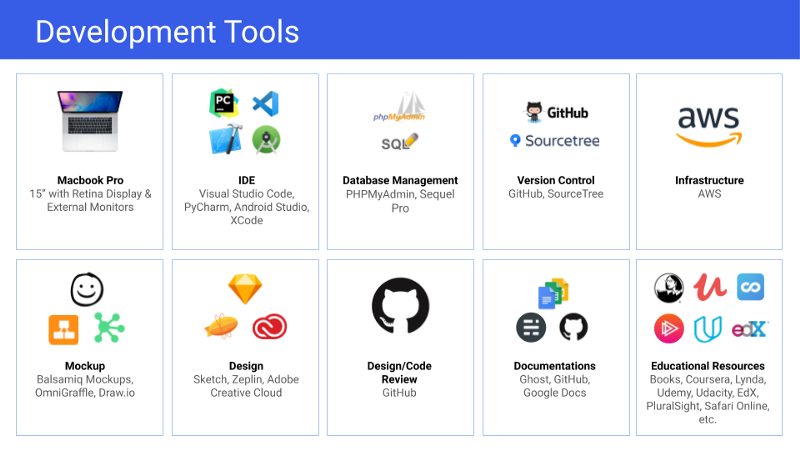Click the Design heading
The height and width of the screenshot is (450, 800).
(x=246, y=366)
